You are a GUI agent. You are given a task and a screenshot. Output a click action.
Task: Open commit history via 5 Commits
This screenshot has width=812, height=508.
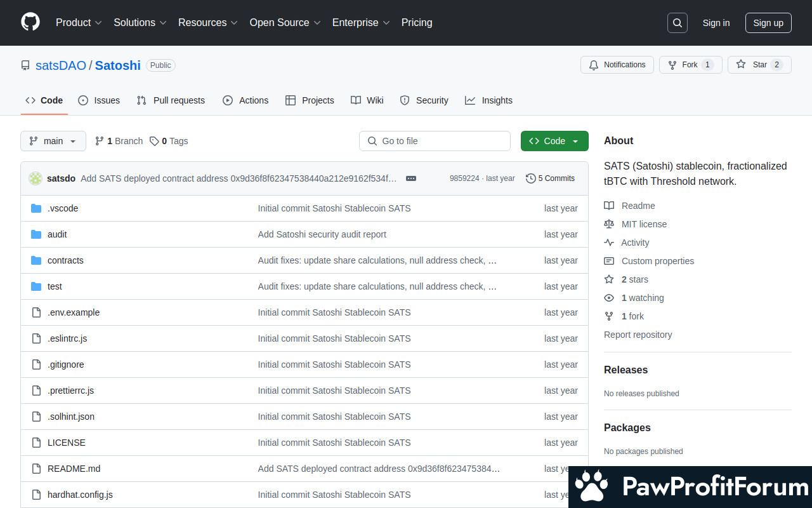coord(550,178)
